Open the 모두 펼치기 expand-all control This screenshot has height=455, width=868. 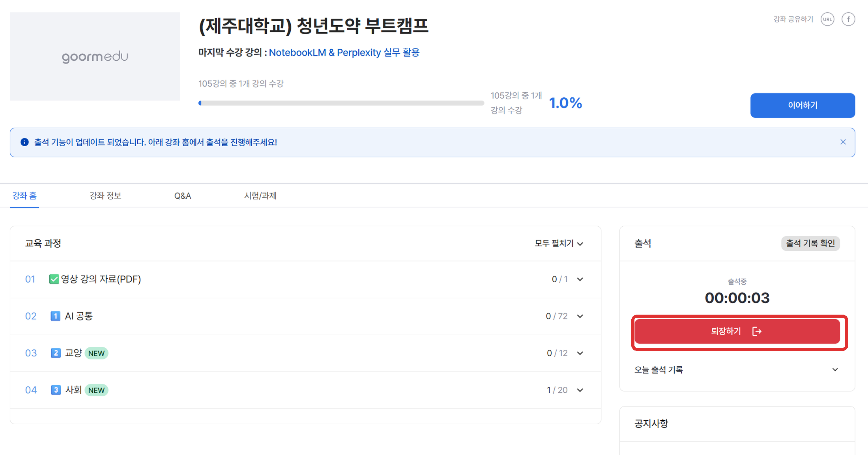click(559, 244)
